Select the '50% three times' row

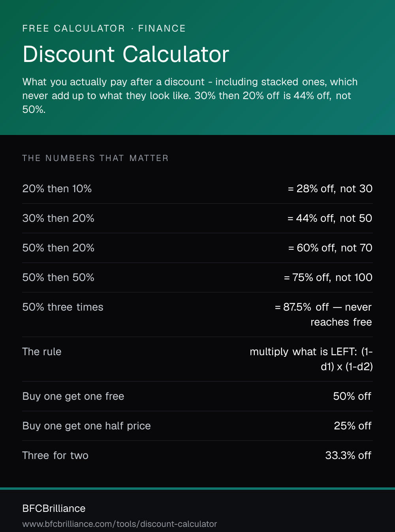point(197,315)
